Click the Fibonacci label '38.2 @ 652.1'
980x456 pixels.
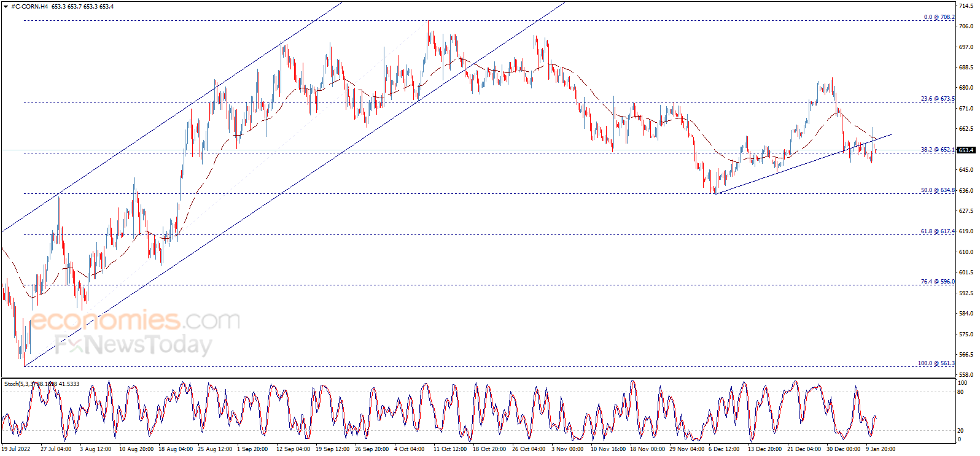(x=938, y=150)
